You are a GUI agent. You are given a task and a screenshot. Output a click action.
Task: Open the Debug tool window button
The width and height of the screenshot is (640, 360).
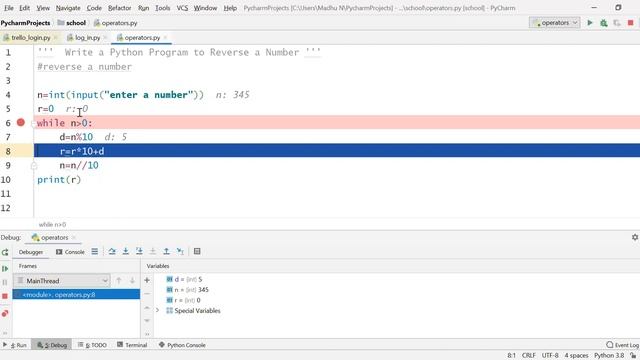point(52,345)
